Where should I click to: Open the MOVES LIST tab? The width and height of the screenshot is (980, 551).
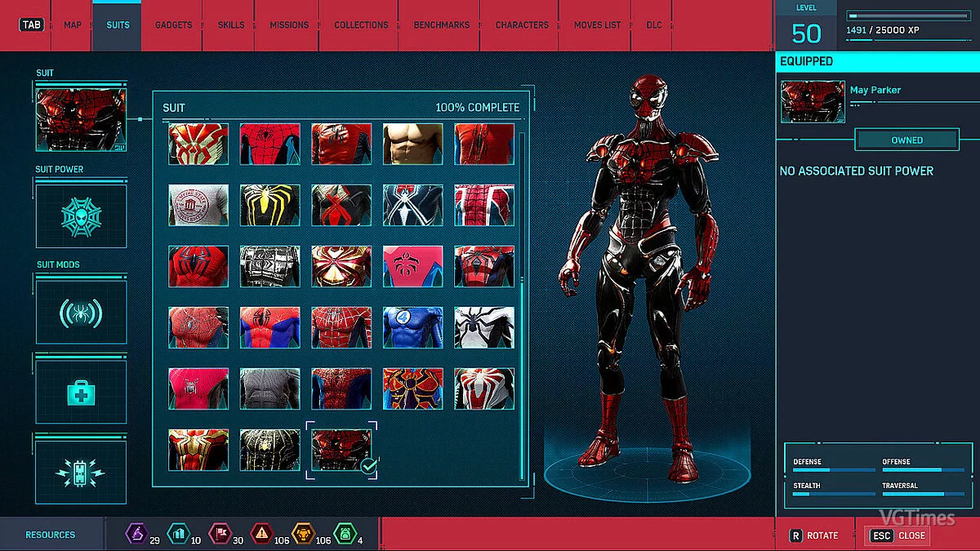coord(597,25)
